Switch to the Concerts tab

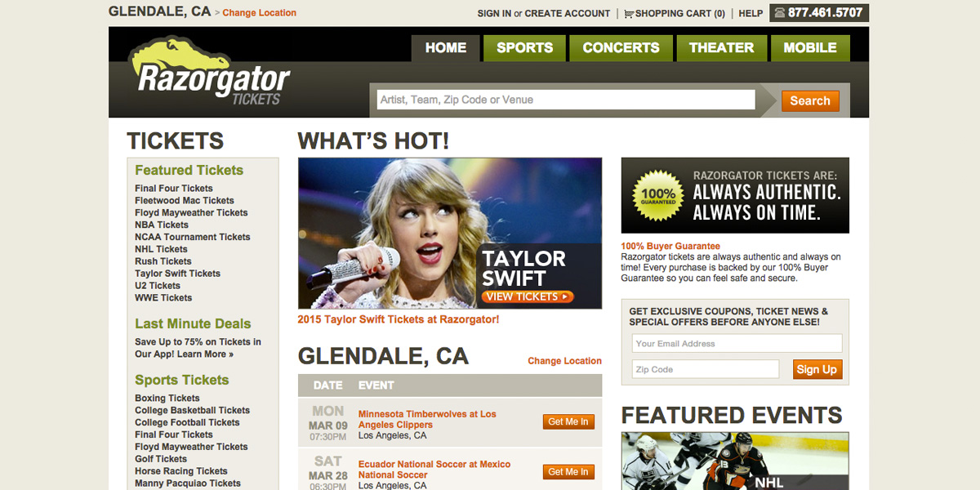coord(621,48)
